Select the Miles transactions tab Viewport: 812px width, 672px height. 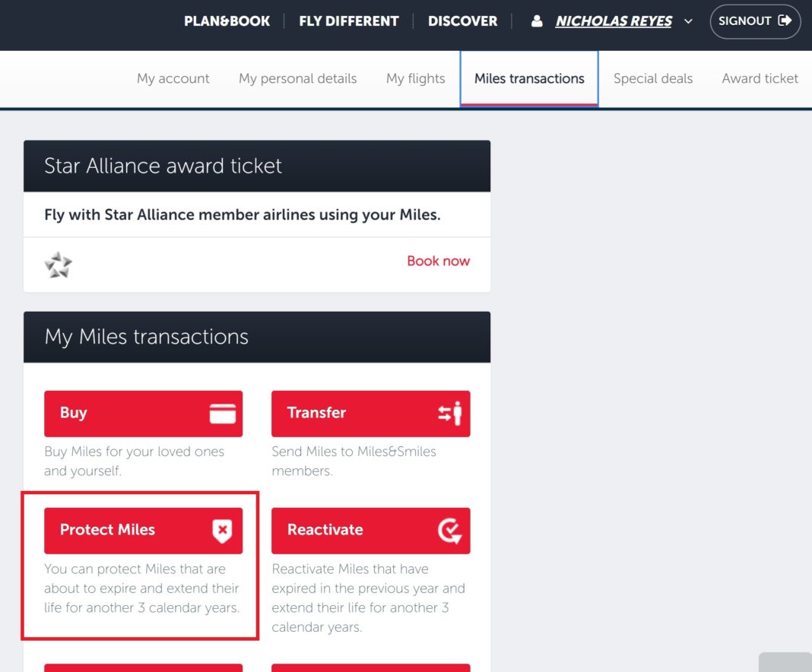[x=529, y=78]
